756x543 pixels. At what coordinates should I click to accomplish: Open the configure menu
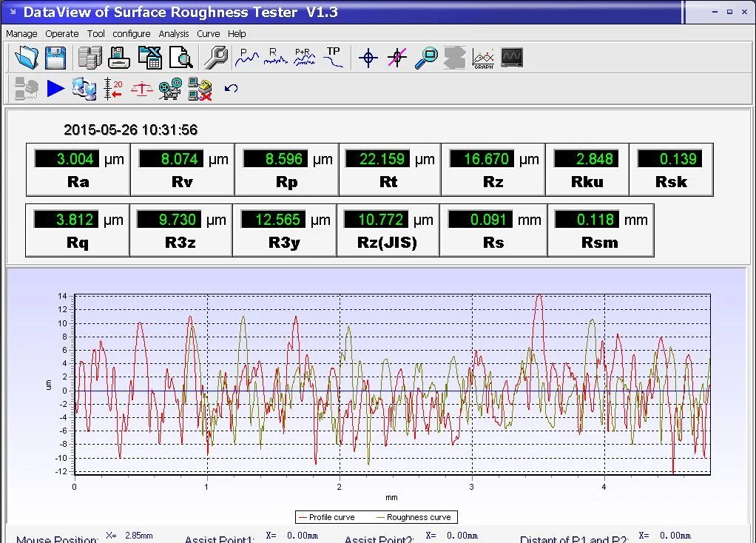[x=132, y=34]
